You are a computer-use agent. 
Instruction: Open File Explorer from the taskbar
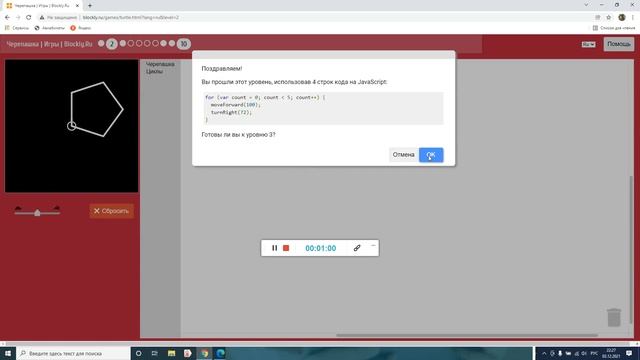pyautogui.click(x=171, y=353)
